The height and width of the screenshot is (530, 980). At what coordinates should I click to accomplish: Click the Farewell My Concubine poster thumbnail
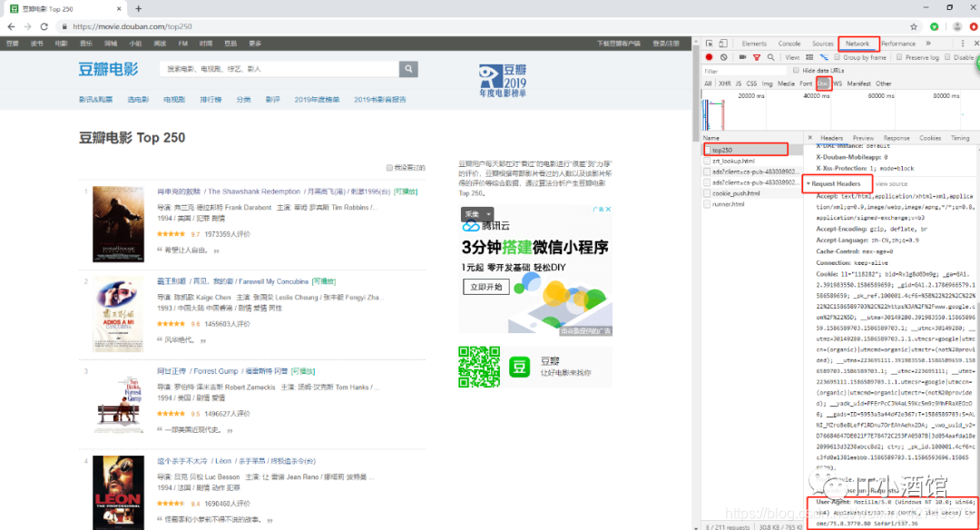coord(118,314)
